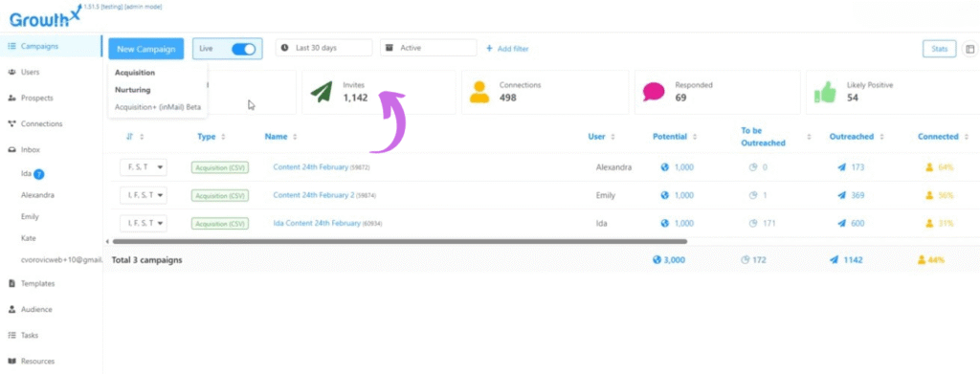Open the Active status filter
Viewport: 980px width, 374px height.
tap(428, 48)
